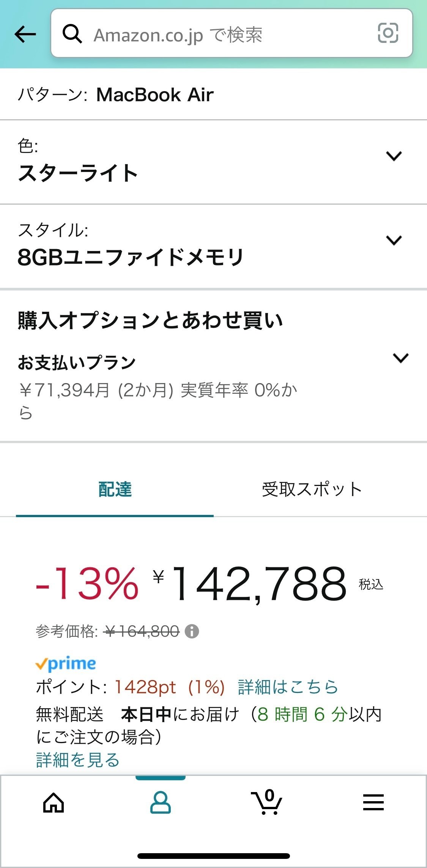Tap info icon beside reference price
Viewport: 427px width, 868px height.
192,631
